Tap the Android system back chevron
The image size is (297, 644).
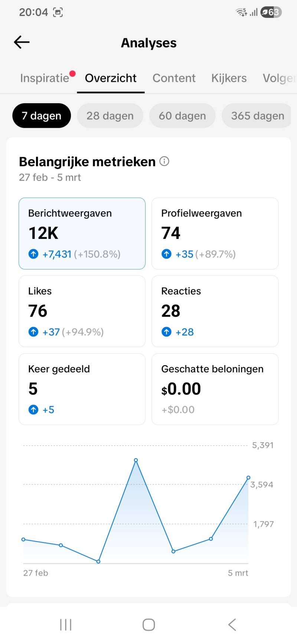pyautogui.click(x=232, y=625)
